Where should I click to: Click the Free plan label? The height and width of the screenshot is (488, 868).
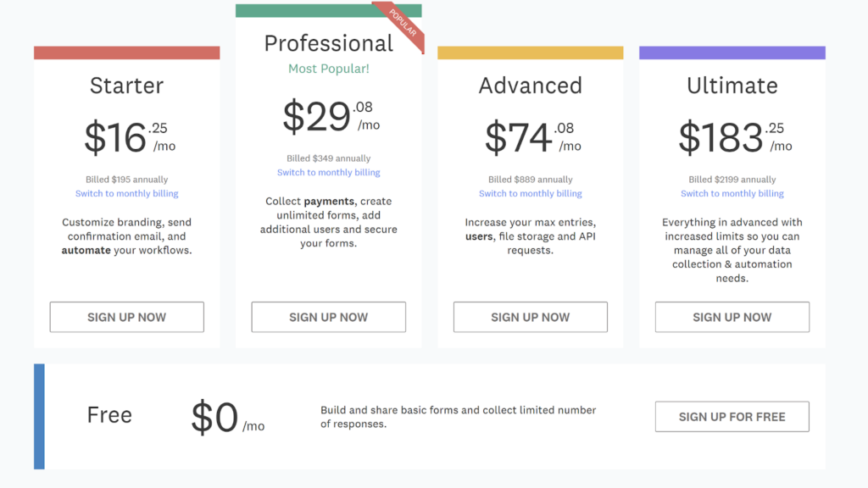109,415
